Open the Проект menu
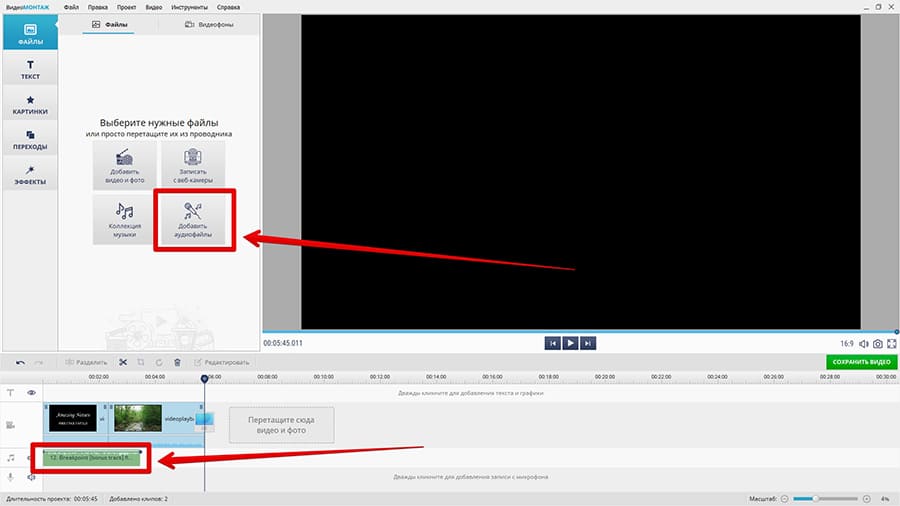This screenshot has width=900, height=506. (126, 7)
